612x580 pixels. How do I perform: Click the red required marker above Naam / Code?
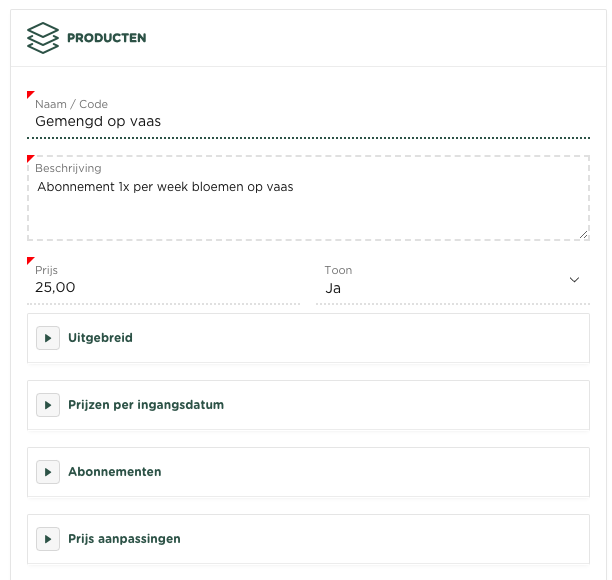pos(30,95)
